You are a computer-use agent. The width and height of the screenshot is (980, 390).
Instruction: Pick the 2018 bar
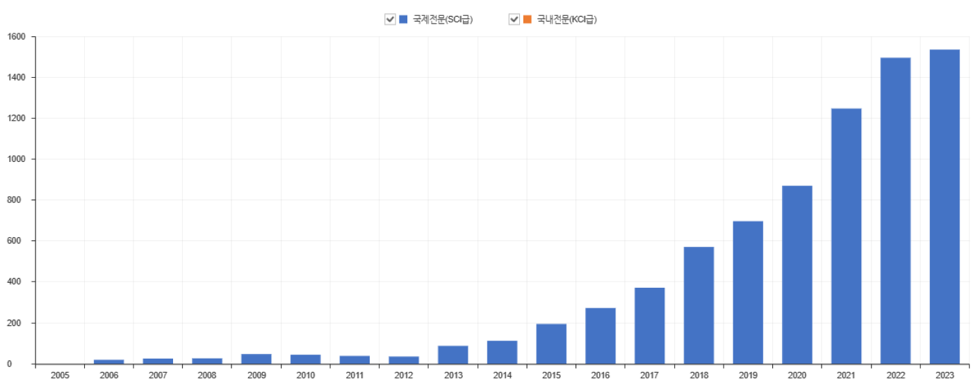[x=699, y=305]
